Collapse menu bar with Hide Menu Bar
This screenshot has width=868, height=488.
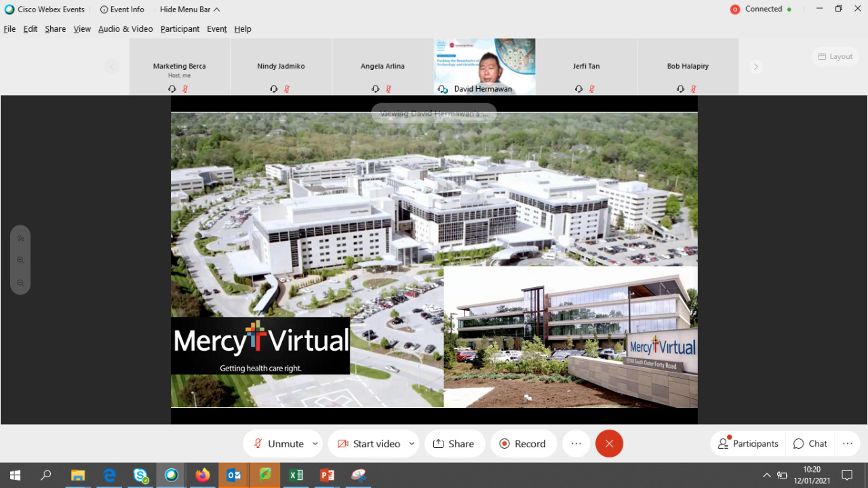pos(190,10)
